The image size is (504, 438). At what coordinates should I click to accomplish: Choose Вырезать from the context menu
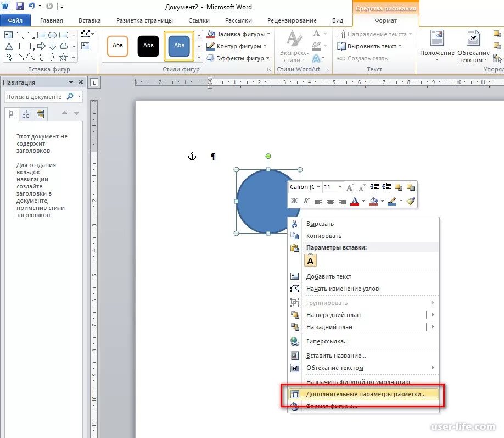click(x=364, y=224)
